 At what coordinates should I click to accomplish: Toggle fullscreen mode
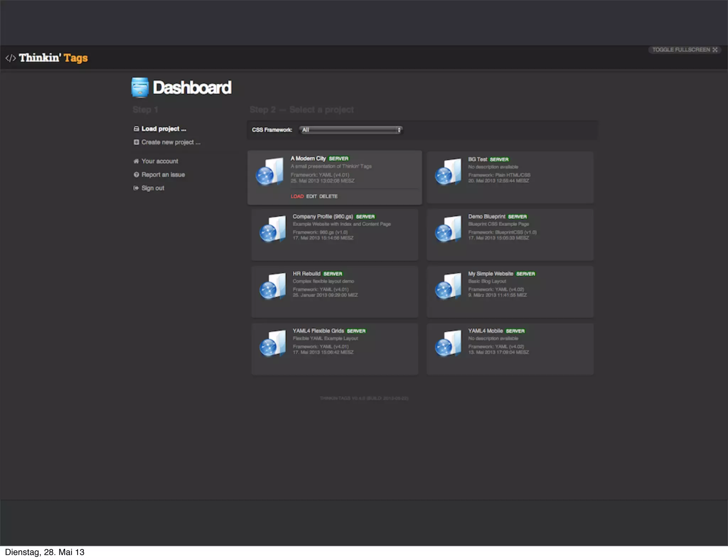684,50
